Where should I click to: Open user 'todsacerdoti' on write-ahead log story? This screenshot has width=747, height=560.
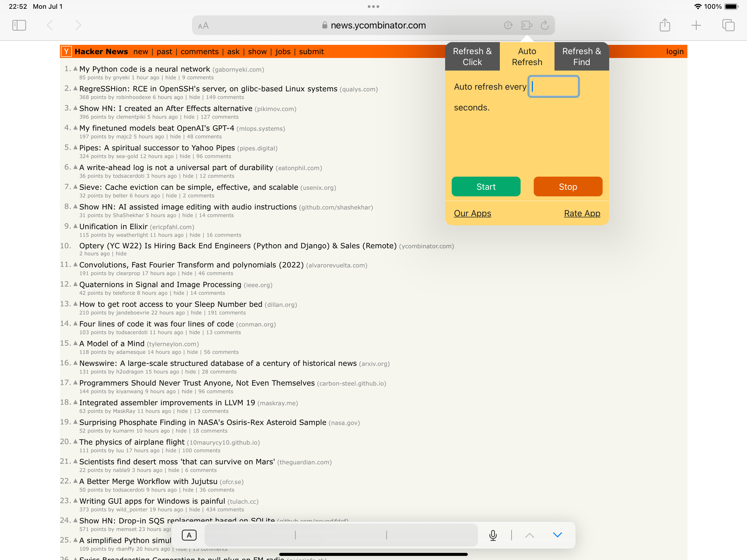click(129, 176)
